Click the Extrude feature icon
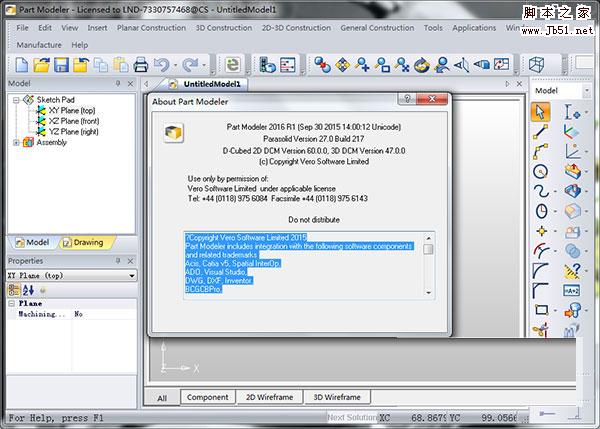Screen dimensions: 600x429 [x=572, y=171]
